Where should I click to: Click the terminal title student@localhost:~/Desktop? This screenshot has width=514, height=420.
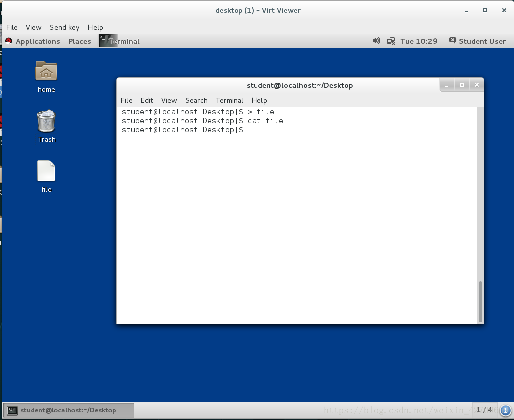point(299,85)
